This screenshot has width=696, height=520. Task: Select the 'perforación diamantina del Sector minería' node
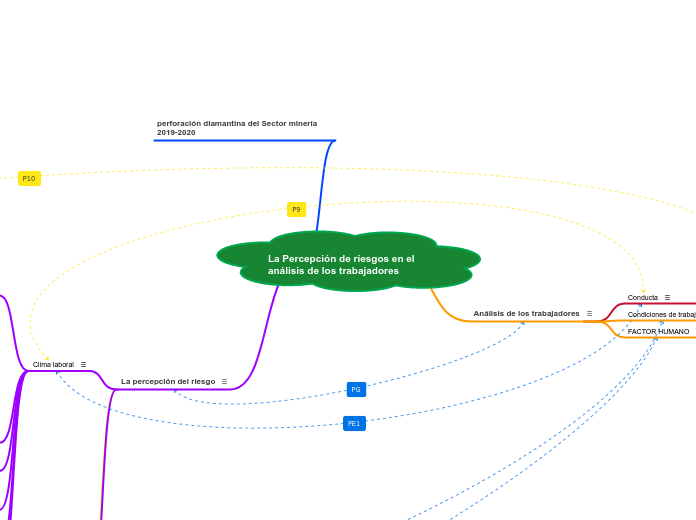(237, 128)
